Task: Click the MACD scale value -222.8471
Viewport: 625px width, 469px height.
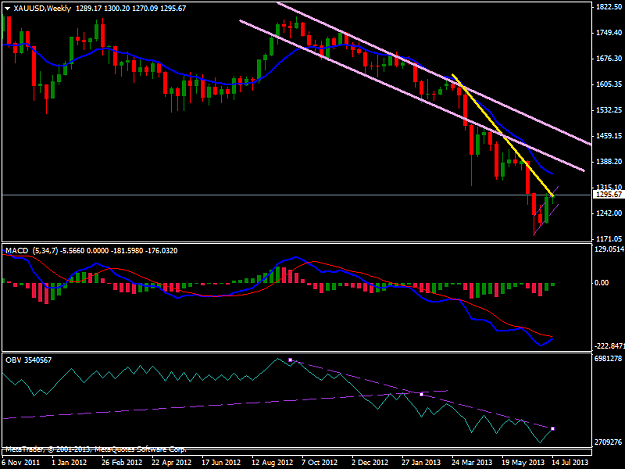Action: (609, 346)
